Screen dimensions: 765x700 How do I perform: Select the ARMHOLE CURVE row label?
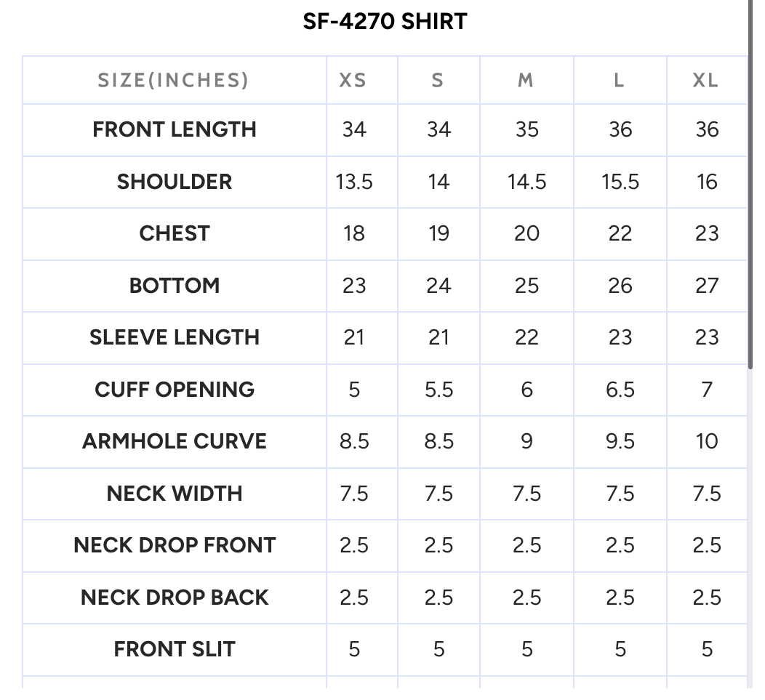tap(175, 441)
